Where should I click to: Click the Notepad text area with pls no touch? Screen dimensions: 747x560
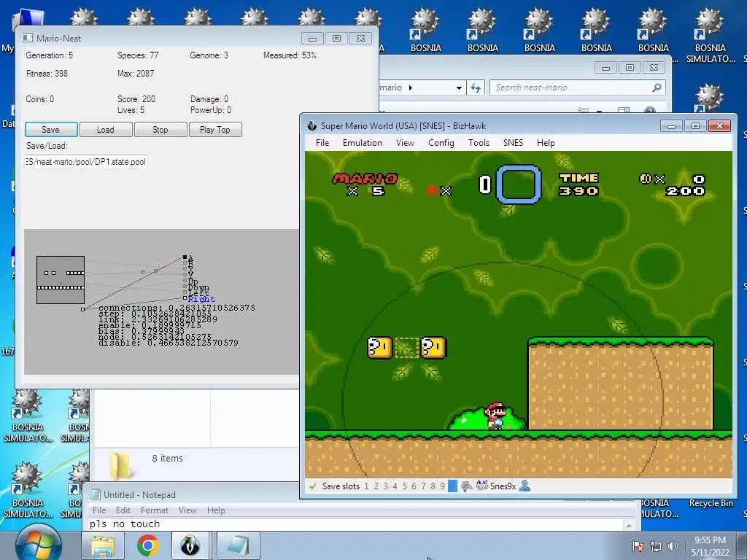tap(355, 524)
